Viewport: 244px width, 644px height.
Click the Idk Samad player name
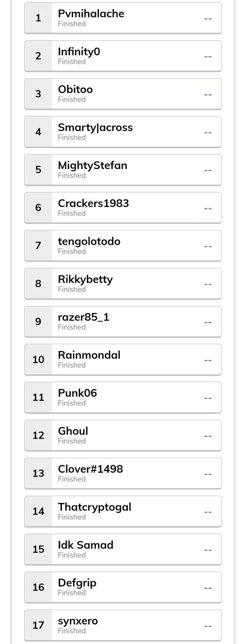[x=85, y=545]
